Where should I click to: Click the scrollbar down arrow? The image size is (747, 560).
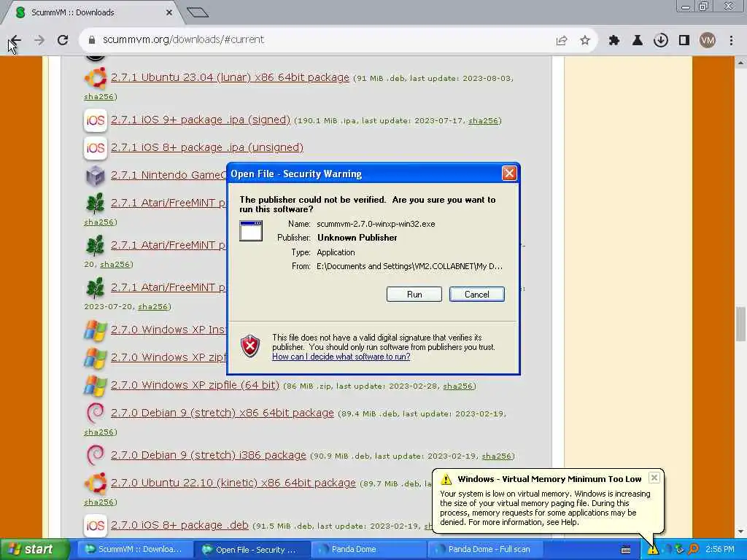[741, 532]
